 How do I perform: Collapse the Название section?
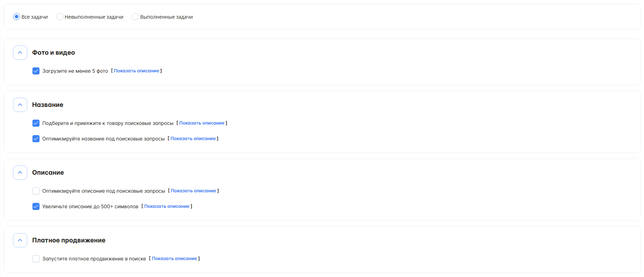(20, 105)
